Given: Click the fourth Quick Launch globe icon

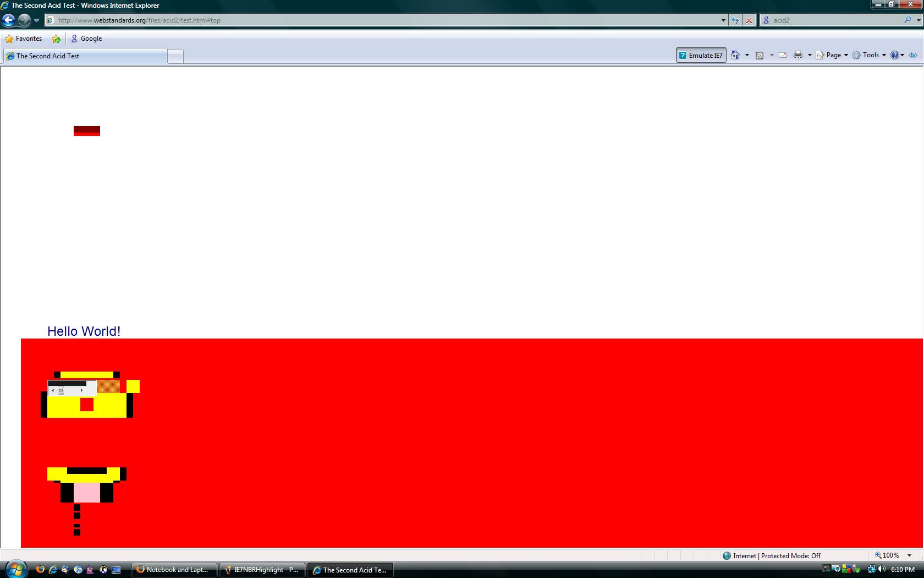Looking at the screenshot, I should click(x=78, y=570).
